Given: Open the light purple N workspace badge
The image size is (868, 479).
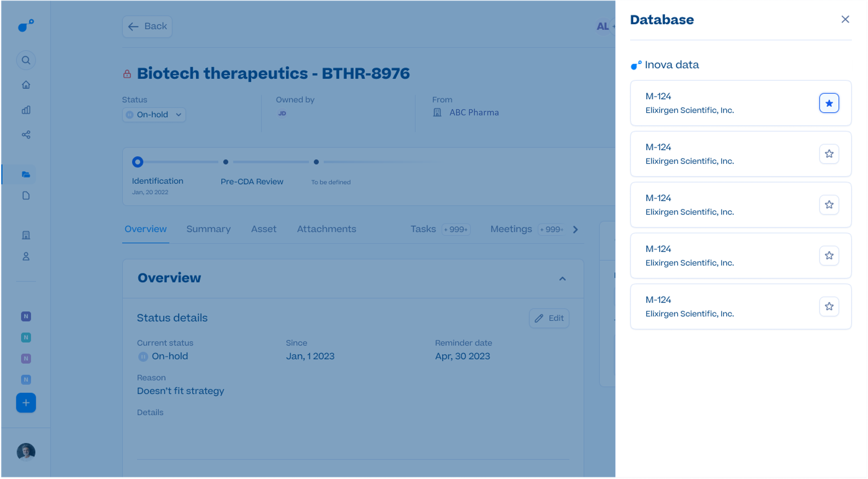Looking at the screenshot, I should [26, 358].
